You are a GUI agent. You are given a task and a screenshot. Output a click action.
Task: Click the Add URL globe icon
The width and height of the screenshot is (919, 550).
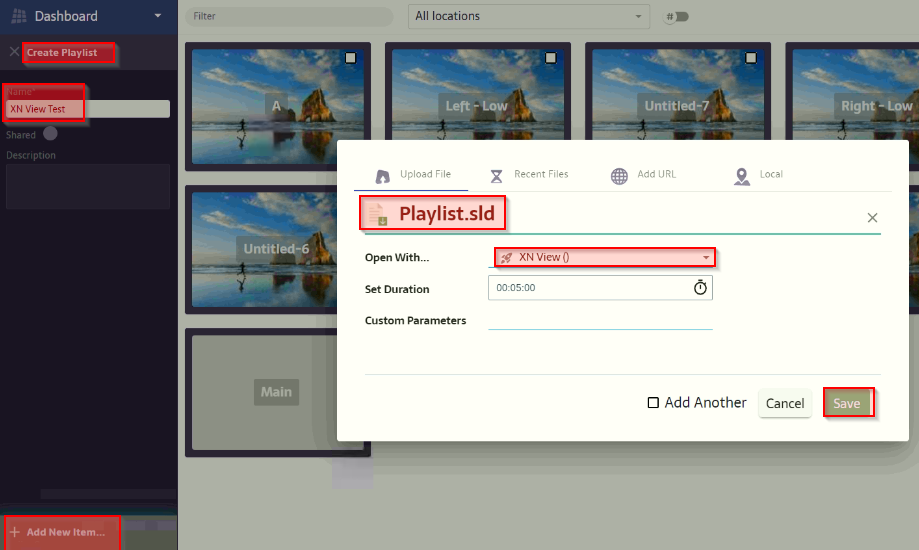pyautogui.click(x=619, y=176)
